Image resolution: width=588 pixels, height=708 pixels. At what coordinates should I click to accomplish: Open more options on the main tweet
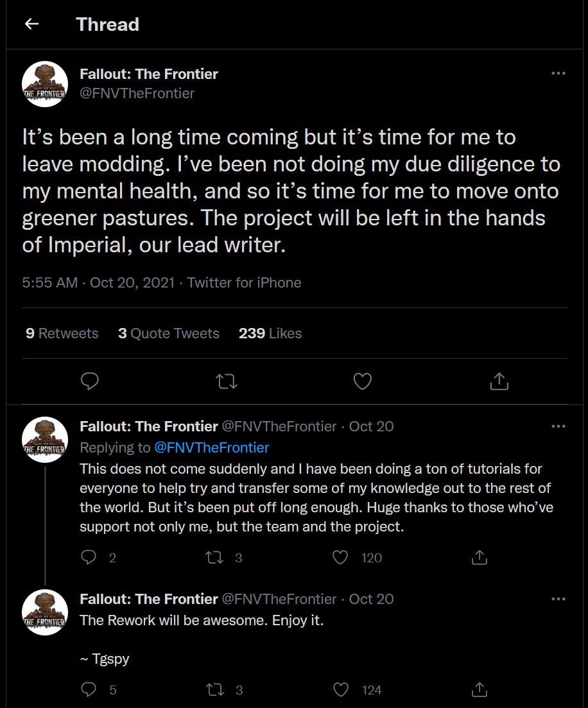coord(558,73)
